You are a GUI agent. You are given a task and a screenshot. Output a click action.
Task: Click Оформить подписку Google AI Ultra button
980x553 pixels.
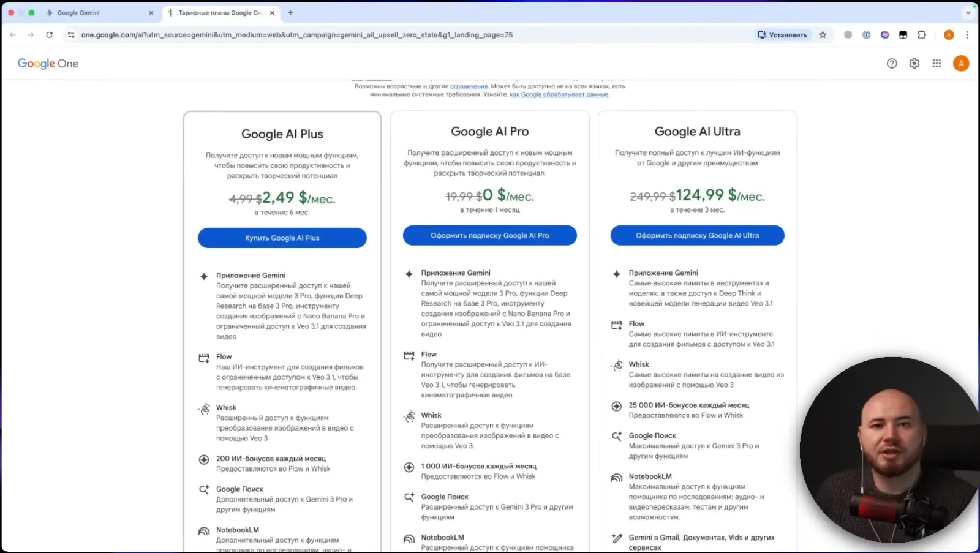[698, 235]
